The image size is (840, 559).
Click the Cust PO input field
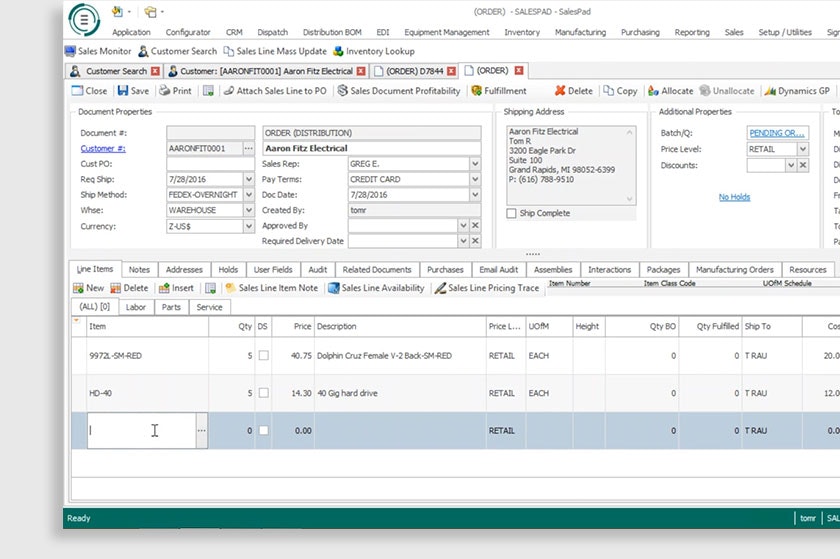click(211, 164)
